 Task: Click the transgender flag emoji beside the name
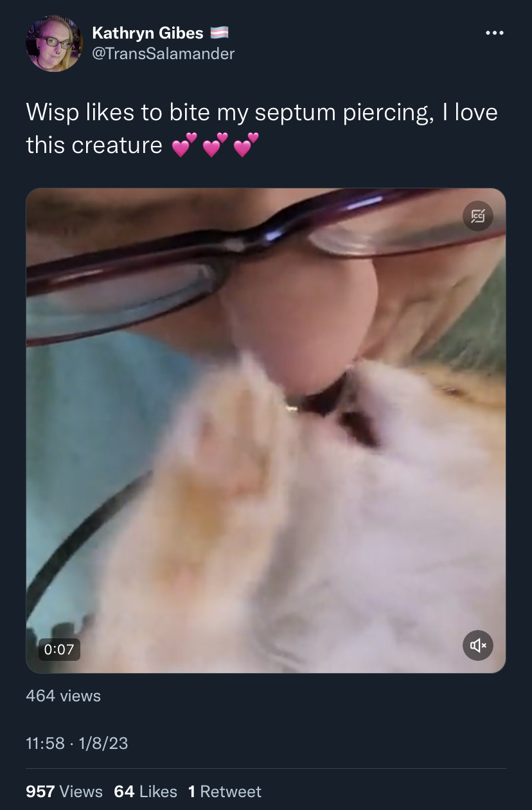click(x=219, y=32)
